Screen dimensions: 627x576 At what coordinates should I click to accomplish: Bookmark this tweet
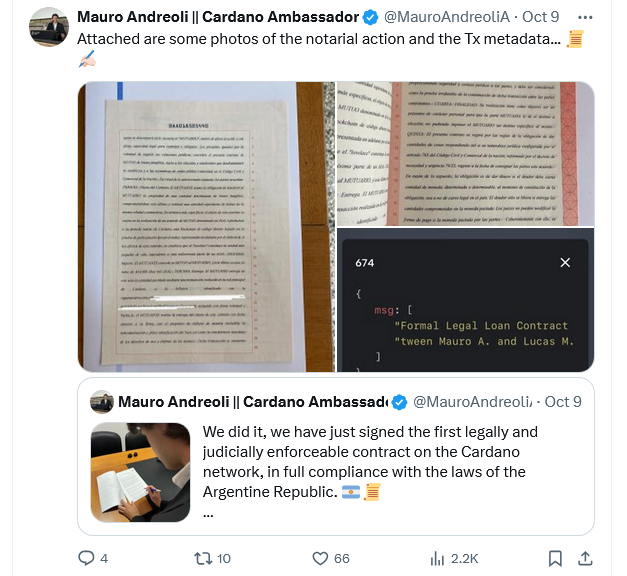pos(555,558)
